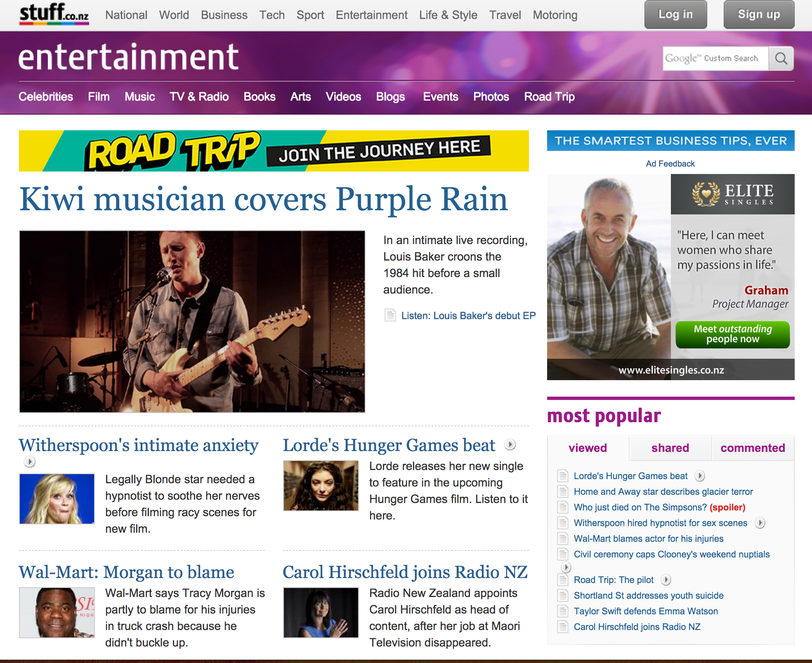
Task: Click play icon beside Lorde's Hunger Games beat headline
Action: 510,444
